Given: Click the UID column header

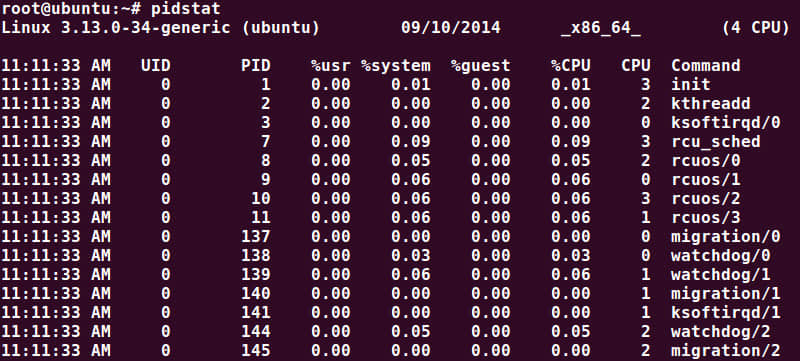Looking at the screenshot, I should (x=156, y=65).
